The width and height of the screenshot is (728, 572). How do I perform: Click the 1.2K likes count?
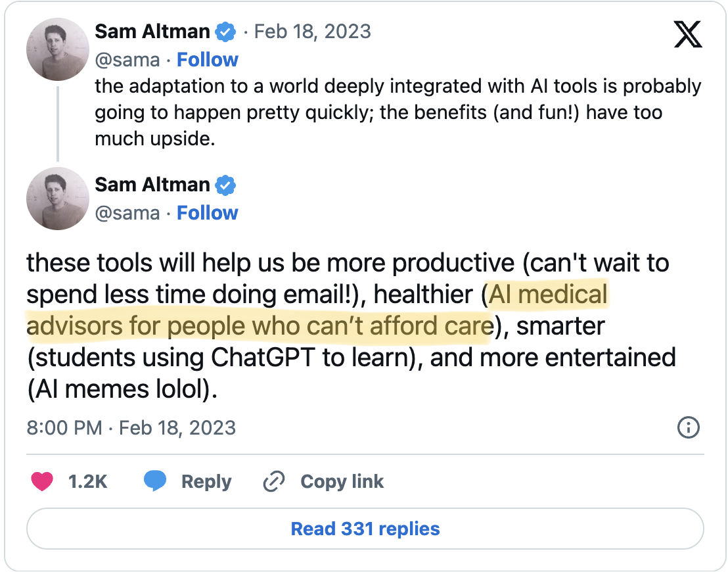(87, 481)
